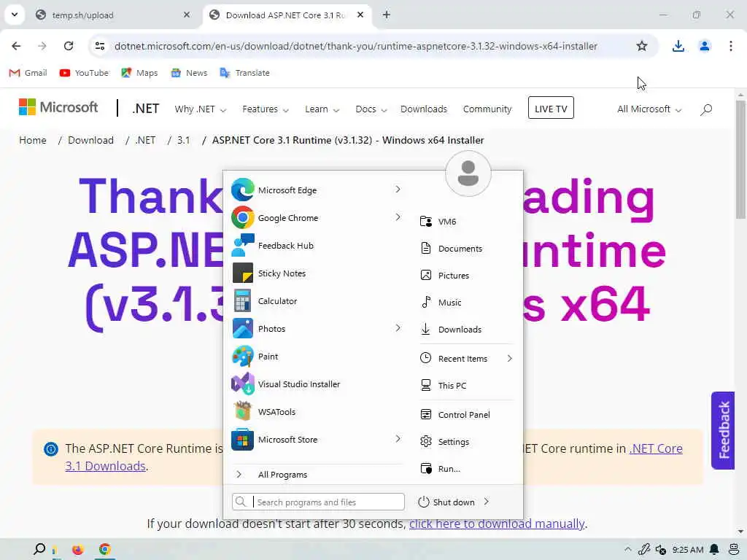747x560 pixels.
Task: Open Chrome tab search dropdown
Action: (15, 15)
